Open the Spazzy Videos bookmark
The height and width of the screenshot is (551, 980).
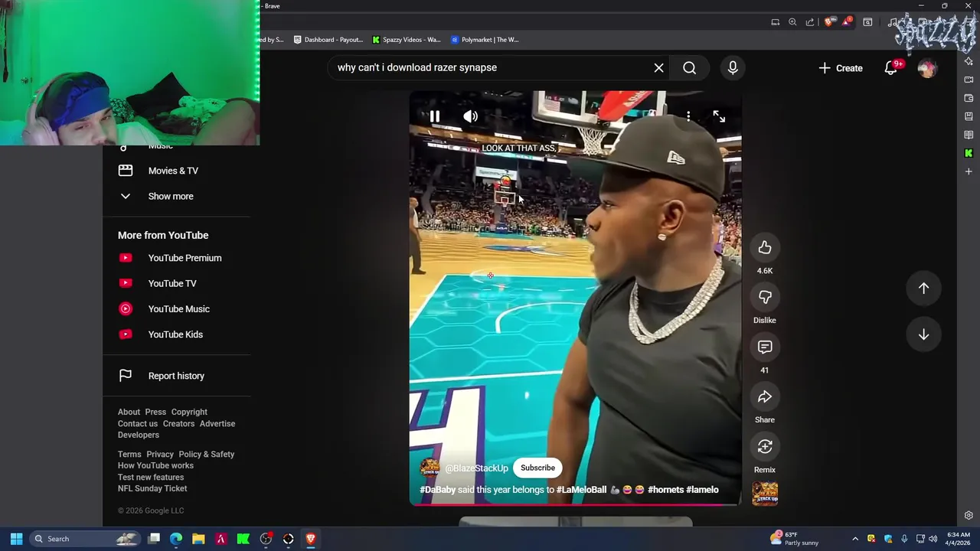tap(407, 40)
